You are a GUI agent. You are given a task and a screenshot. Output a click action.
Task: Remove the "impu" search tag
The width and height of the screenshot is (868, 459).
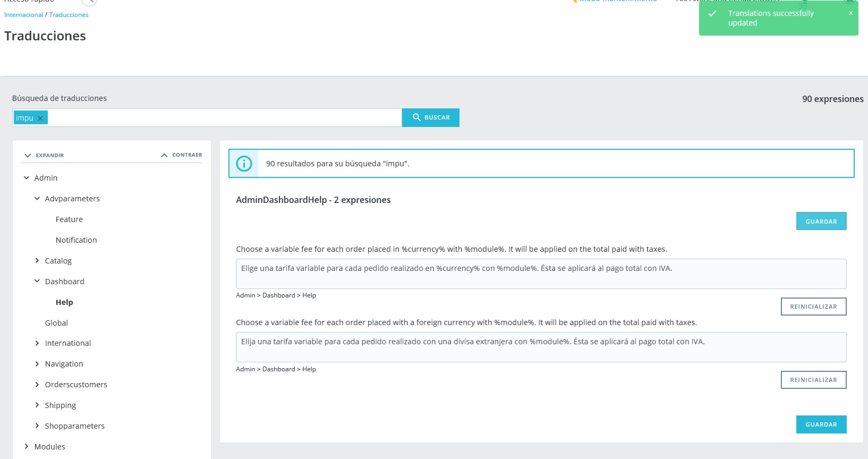tap(40, 118)
